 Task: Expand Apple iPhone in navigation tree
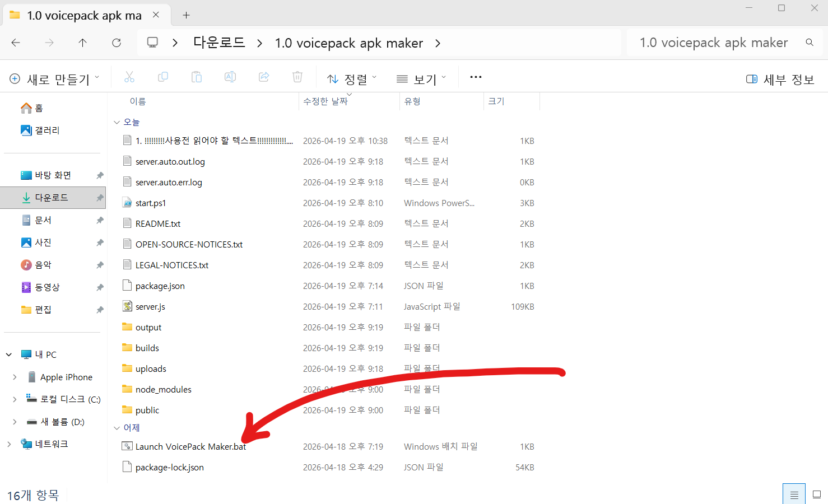(15, 377)
